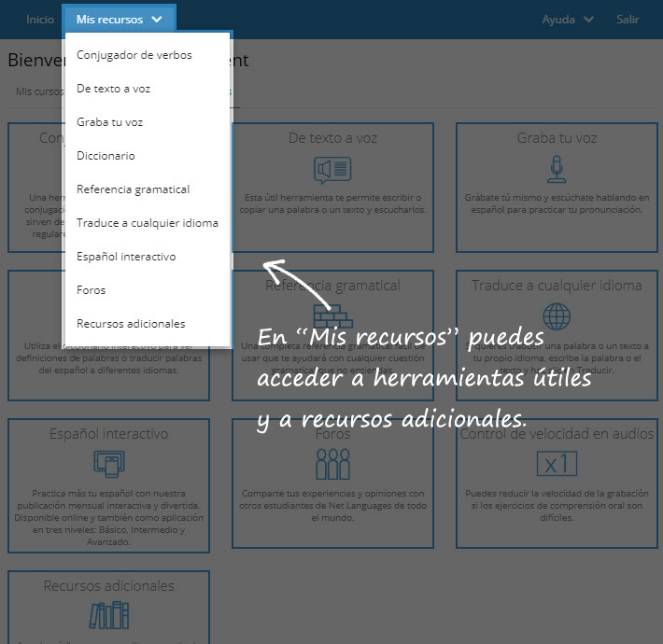Pick Recursos adicionales menu entry
The width and height of the screenshot is (663, 644).
pos(131,324)
